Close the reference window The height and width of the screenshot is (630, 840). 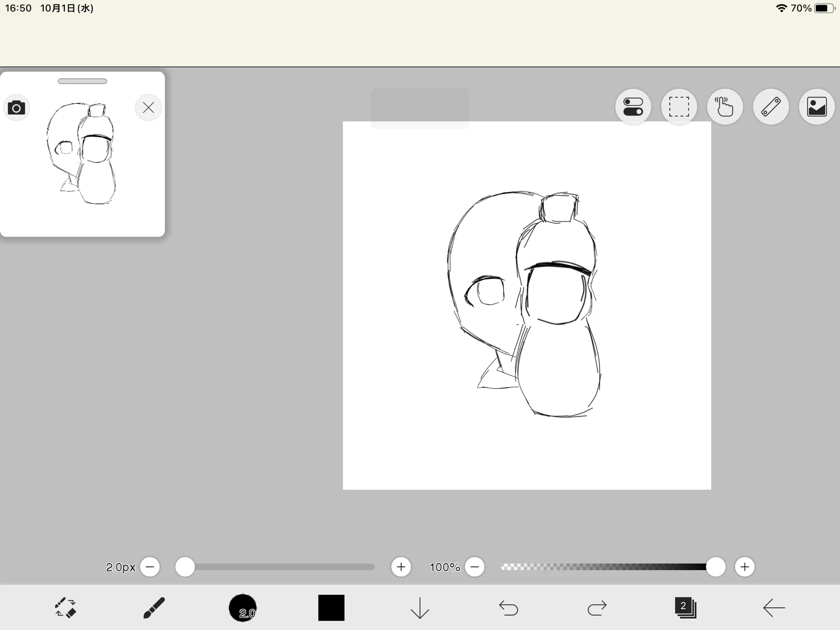tap(148, 108)
